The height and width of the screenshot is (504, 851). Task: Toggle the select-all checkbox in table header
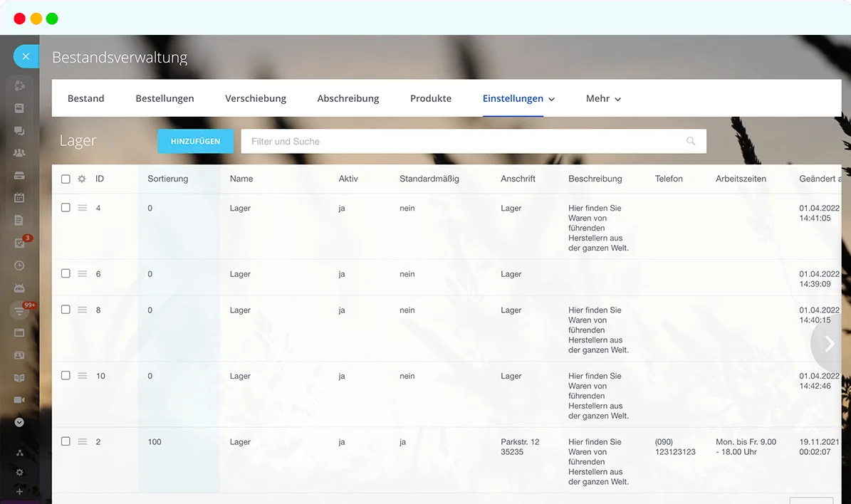66,179
